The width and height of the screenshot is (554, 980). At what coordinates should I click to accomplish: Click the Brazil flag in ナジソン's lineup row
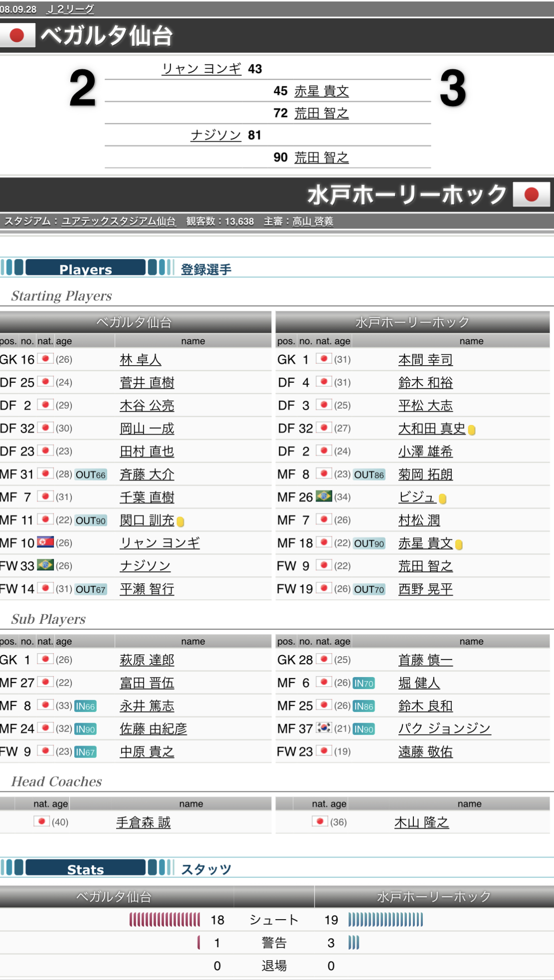[45, 565]
